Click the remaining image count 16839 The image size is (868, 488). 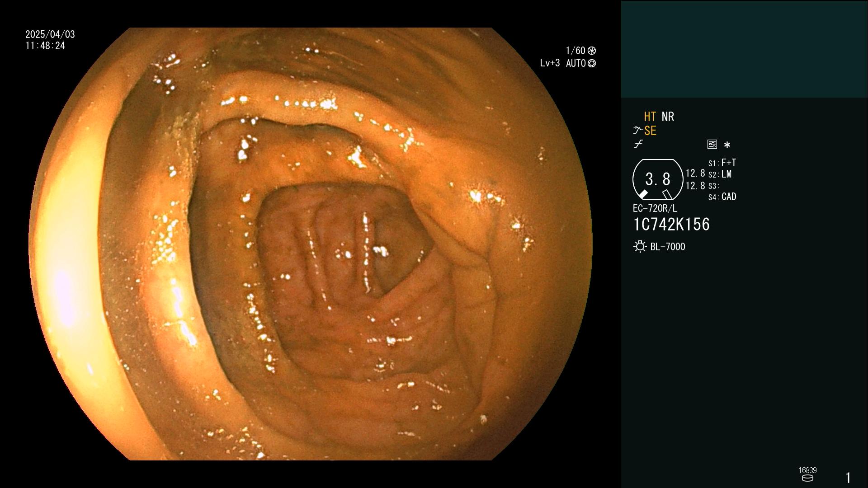pos(807,470)
